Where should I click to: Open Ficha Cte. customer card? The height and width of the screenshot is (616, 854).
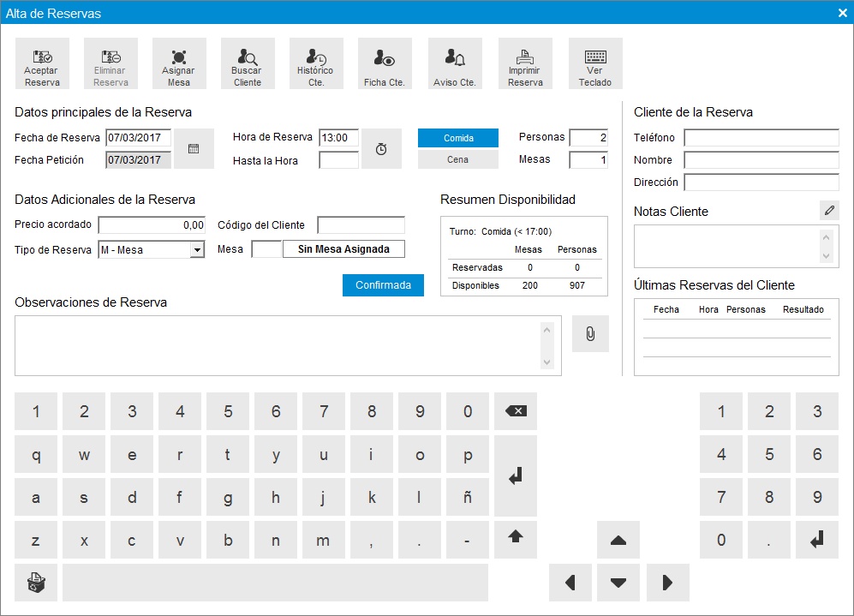[x=384, y=64]
